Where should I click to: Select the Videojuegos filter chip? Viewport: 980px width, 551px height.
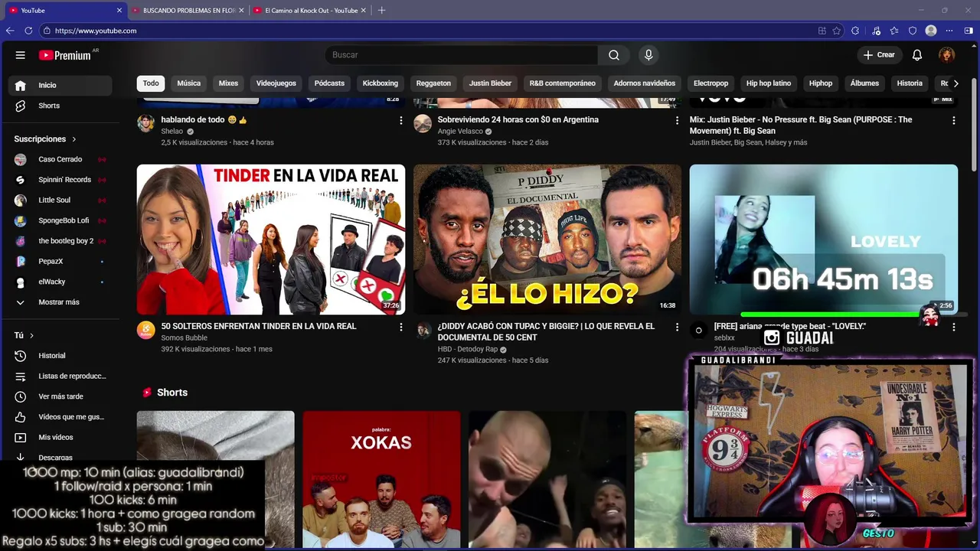(276, 83)
